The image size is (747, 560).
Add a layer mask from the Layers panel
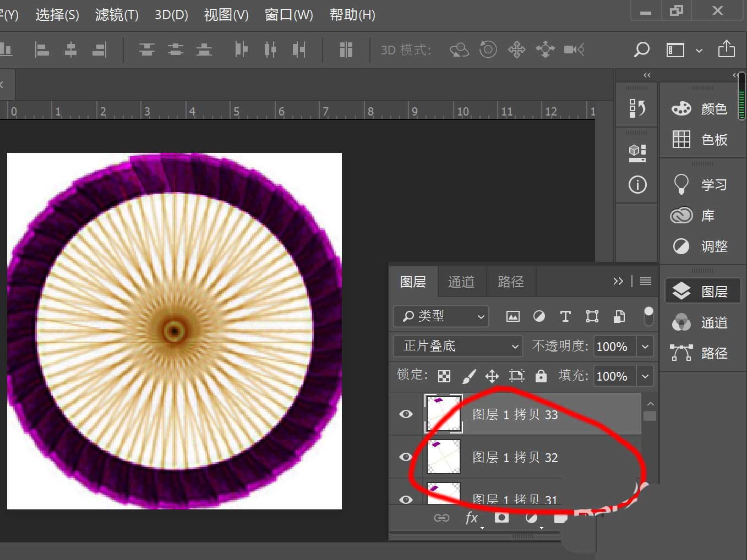(501, 518)
